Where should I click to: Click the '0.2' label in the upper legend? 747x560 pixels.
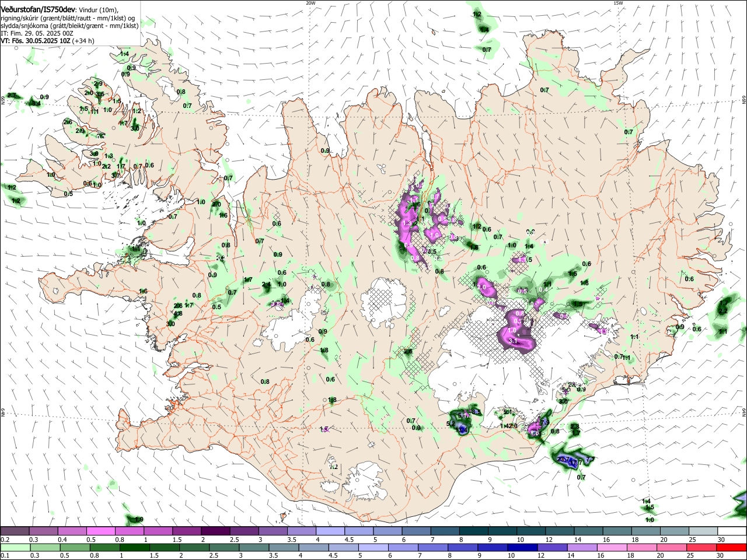tap(5, 540)
